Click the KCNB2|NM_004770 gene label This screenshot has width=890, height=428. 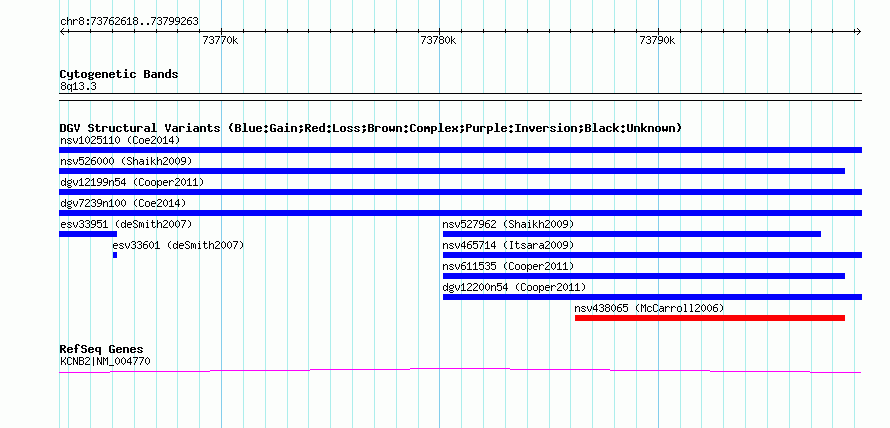point(105,361)
